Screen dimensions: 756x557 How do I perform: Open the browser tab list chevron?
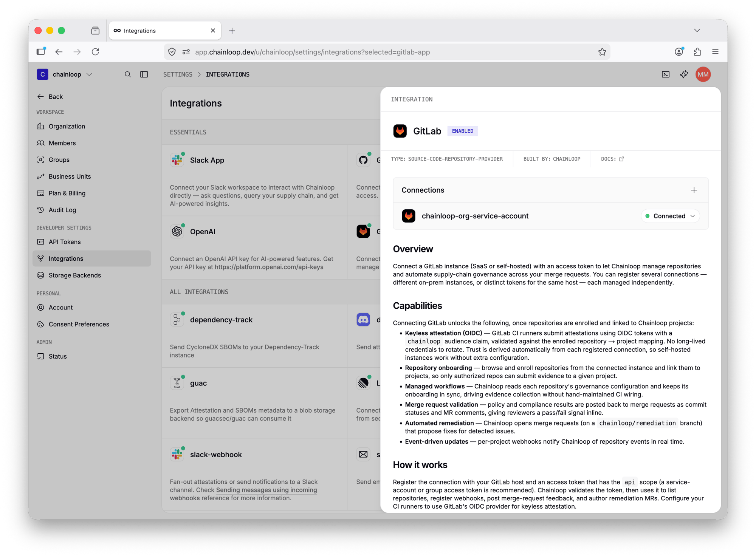tap(697, 31)
